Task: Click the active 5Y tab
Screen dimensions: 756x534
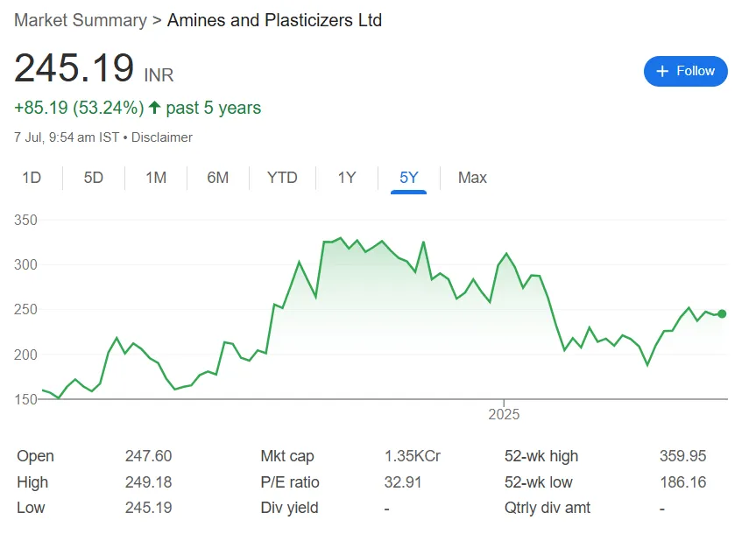Action: (409, 178)
